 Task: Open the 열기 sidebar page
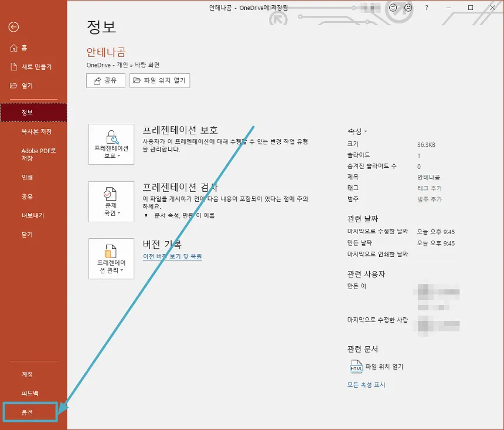point(27,86)
